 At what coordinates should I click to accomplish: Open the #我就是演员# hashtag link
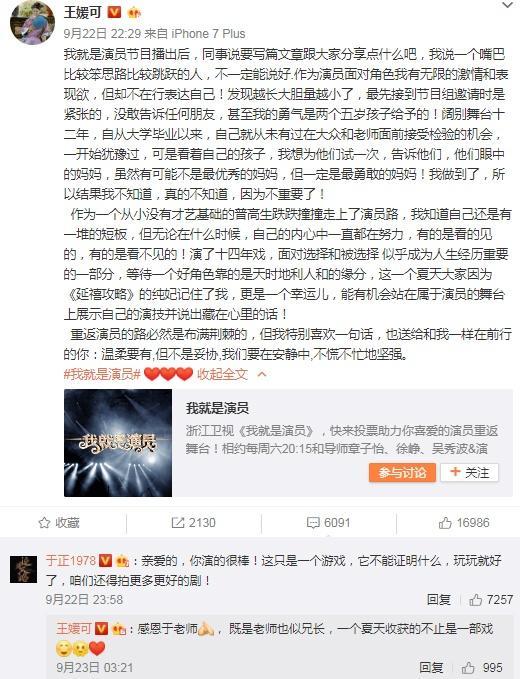(102, 374)
